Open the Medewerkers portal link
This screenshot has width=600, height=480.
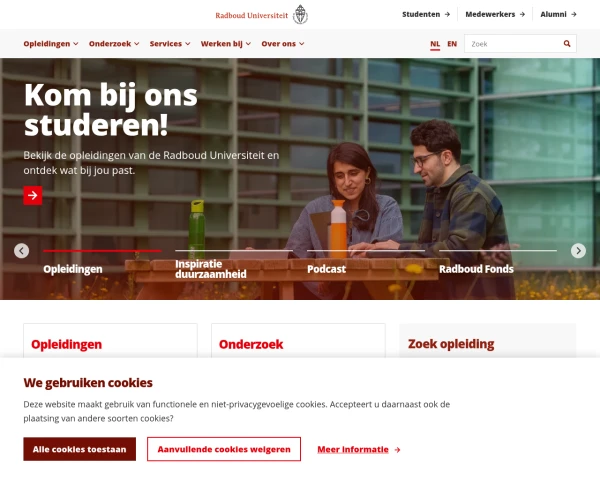(495, 15)
